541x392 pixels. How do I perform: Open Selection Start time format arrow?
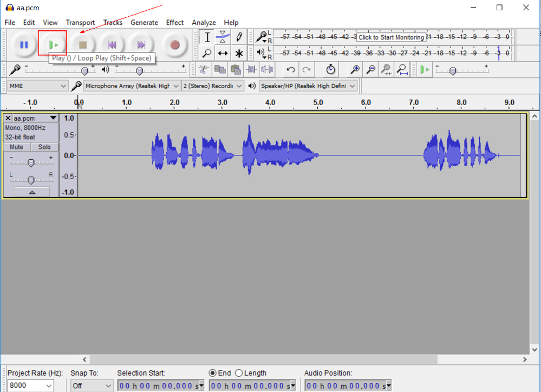[x=201, y=385]
